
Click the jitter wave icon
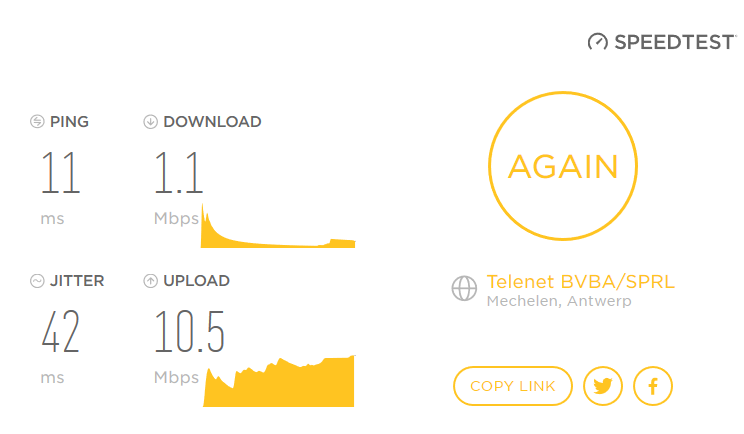click(x=38, y=281)
